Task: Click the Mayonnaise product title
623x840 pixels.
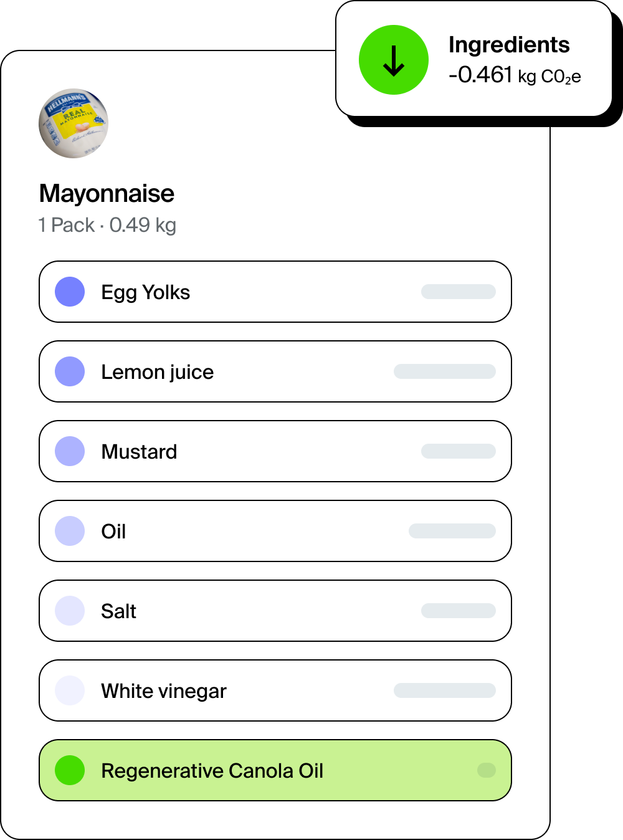Action: point(107,194)
